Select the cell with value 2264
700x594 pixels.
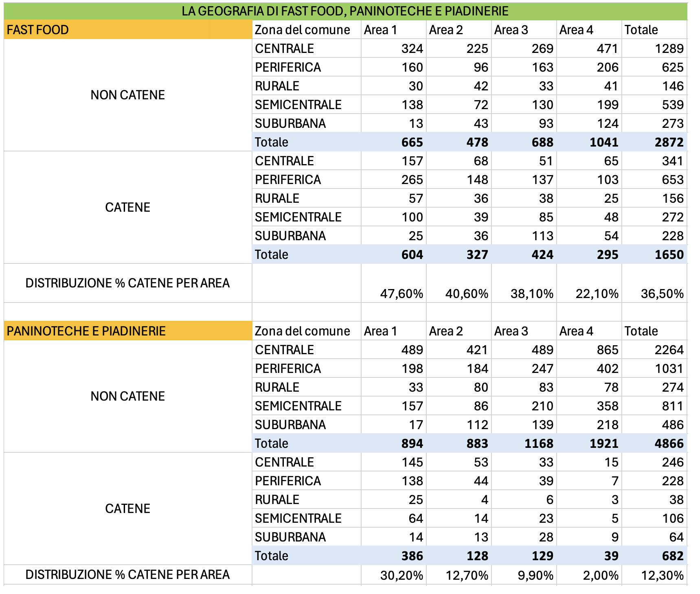click(654, 350)
